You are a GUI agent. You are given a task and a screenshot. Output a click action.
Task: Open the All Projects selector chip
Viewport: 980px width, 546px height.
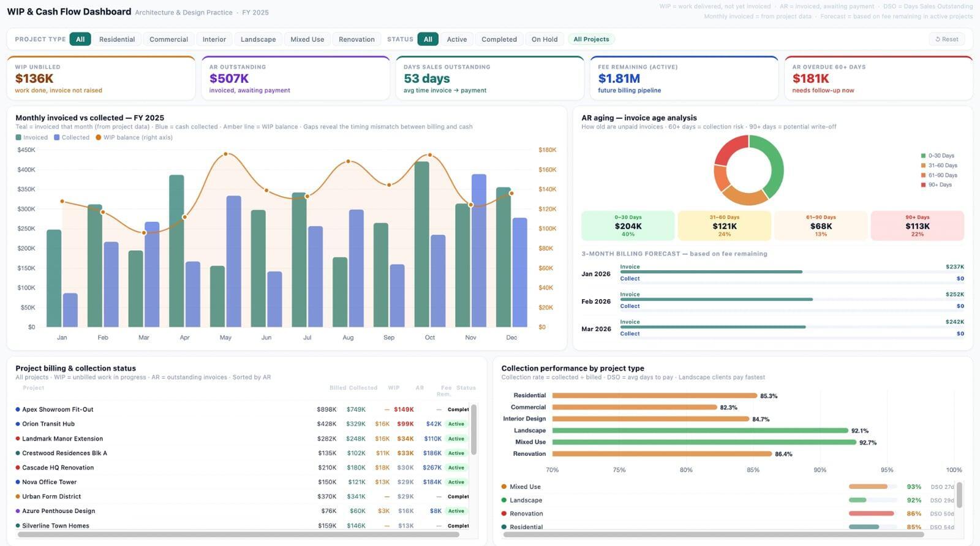click(591, 39)
